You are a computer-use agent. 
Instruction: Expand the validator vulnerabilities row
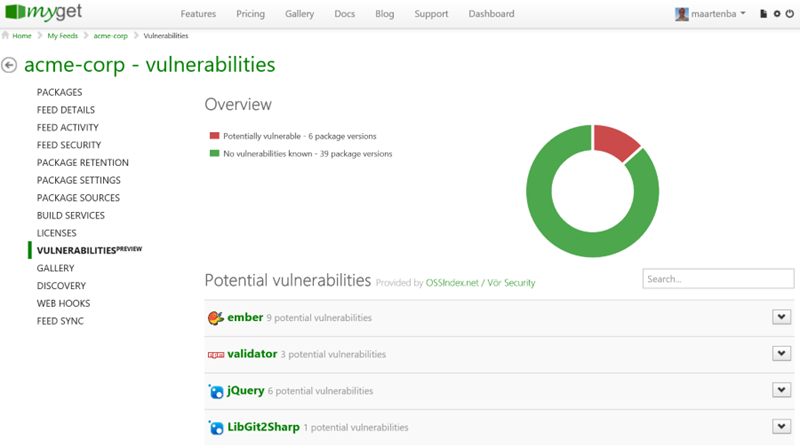tap(781, 354)
